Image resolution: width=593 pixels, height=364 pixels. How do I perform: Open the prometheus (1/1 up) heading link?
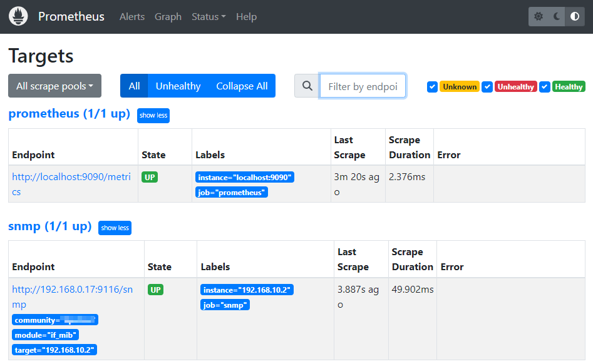click(70, 114)
